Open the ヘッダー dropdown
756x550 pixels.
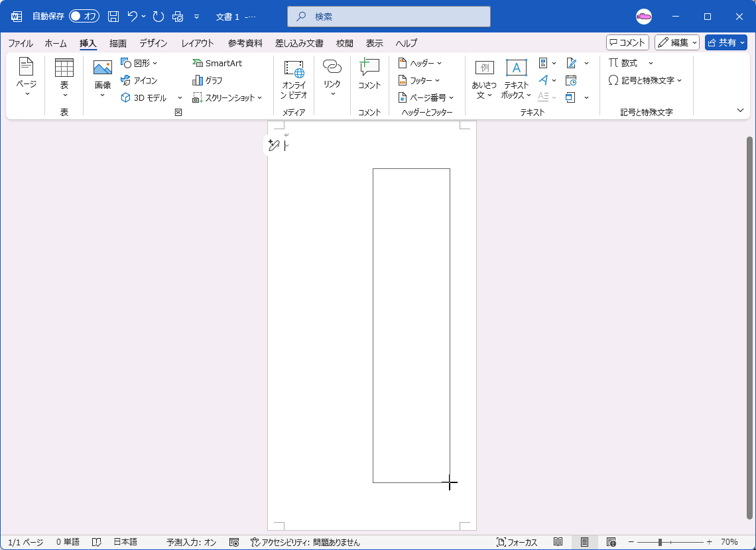pyautogui.click(x=420, y=63)
